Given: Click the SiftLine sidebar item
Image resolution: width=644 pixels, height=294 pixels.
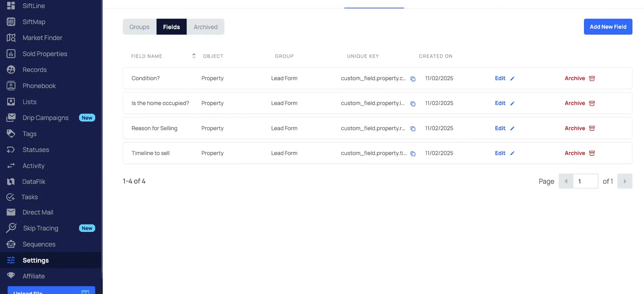Looking at the screenshot, I should 25,6.
